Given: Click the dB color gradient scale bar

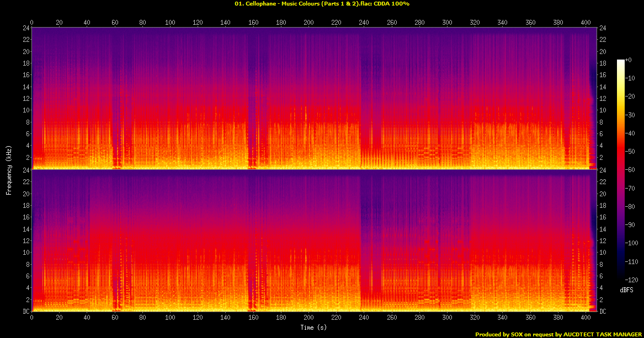Looking at the screenshot, I should click(620, 170).
